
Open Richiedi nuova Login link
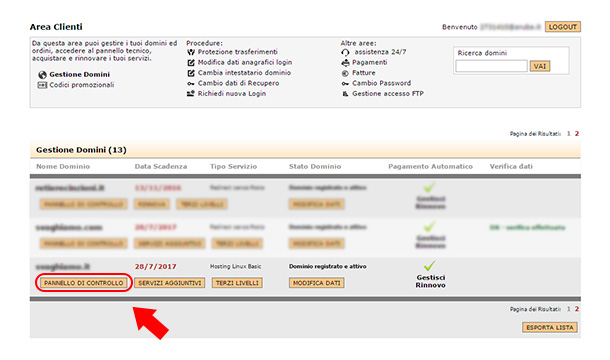[232, 94]
